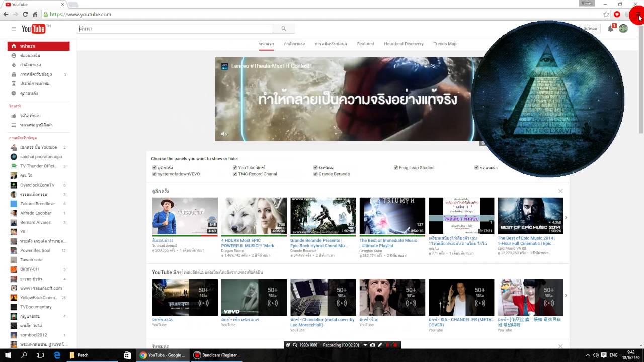Image resolution: width=644 pixels, height=362 pixels.
Task: Open Best of Epic Music 2014 thumbnail
Action: click(530, 216)
